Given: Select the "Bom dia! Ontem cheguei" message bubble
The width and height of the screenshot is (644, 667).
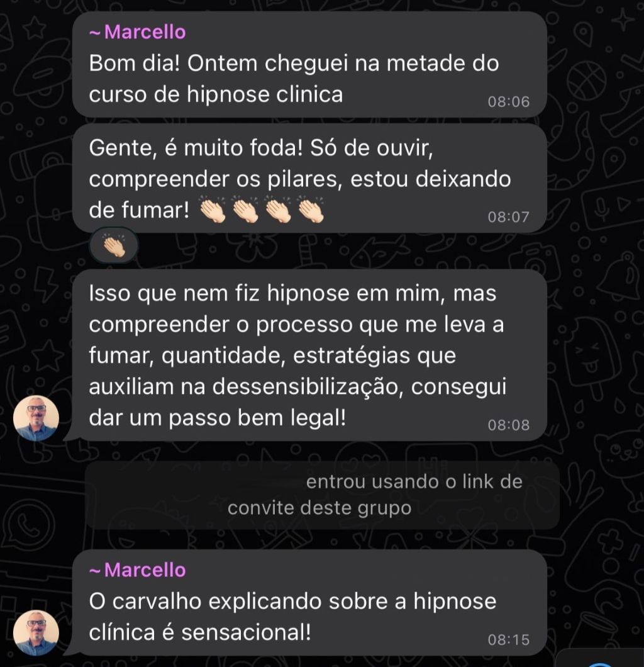Looking at the screenshot, I should pos(309,64).
